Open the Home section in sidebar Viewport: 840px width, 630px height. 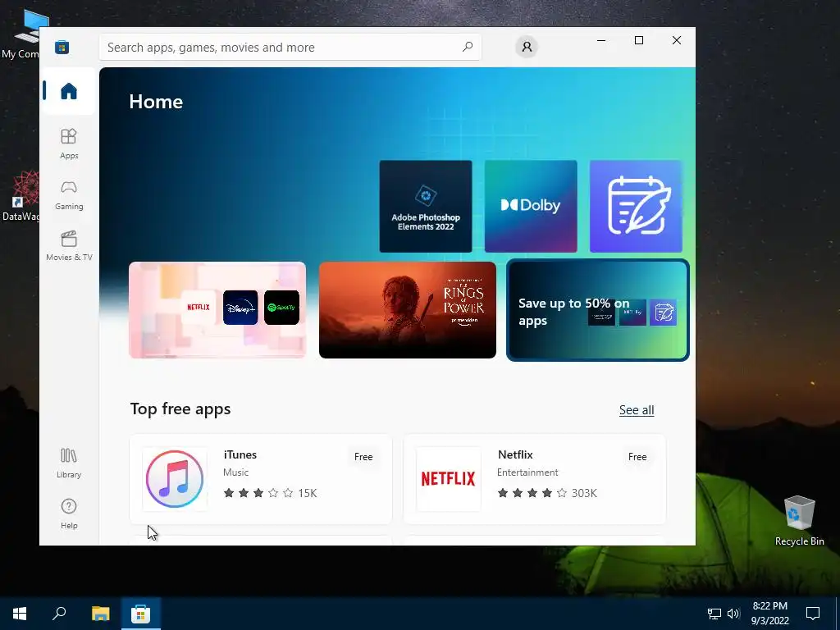point(69,91)
